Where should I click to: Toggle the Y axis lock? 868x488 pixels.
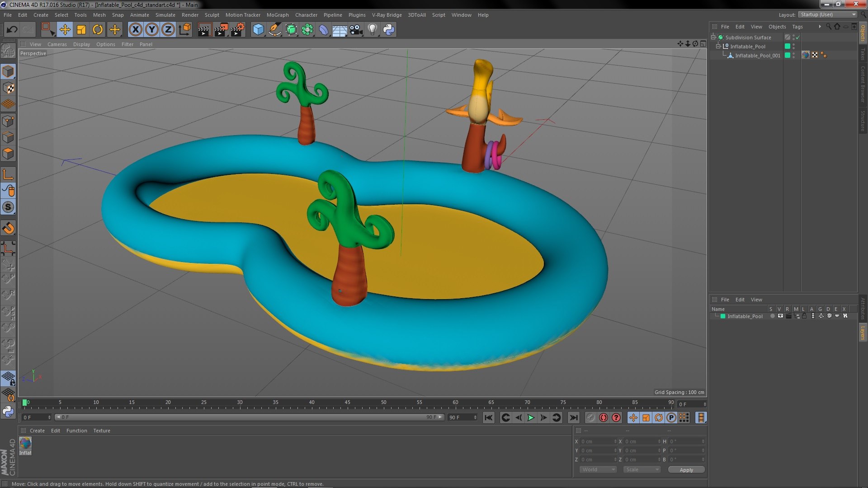(152, 30)
